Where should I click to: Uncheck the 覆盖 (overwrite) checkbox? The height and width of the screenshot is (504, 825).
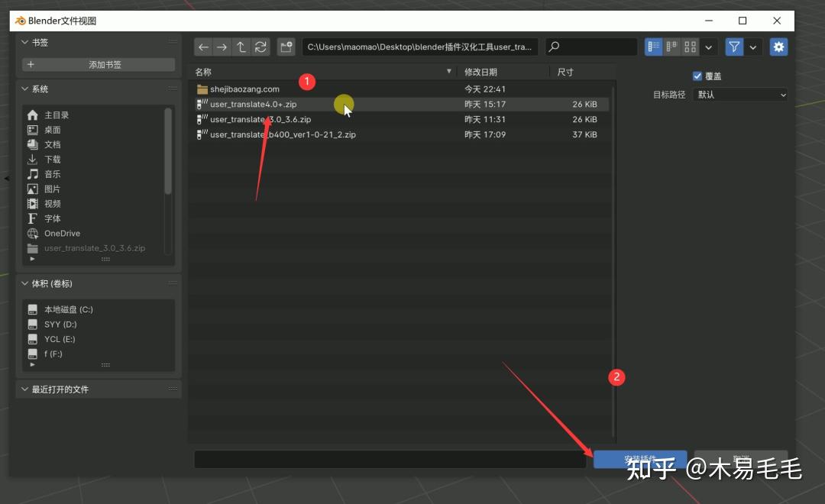(697, 76)
